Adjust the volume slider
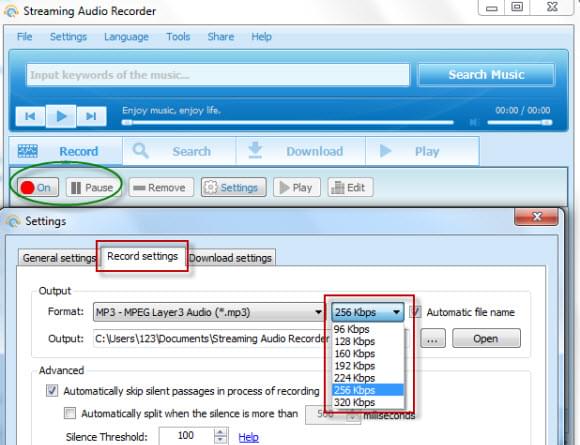The image size is (580, 445). pos(520,122)
